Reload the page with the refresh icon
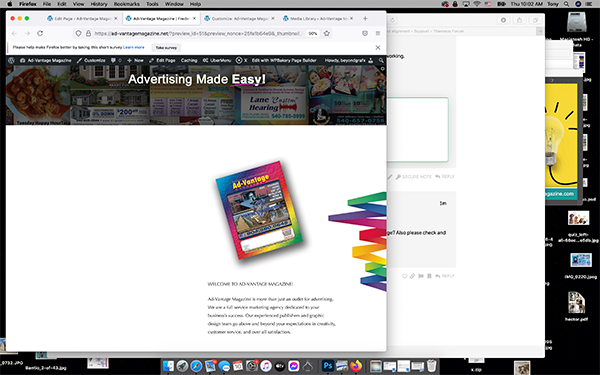 click(40, 33)
